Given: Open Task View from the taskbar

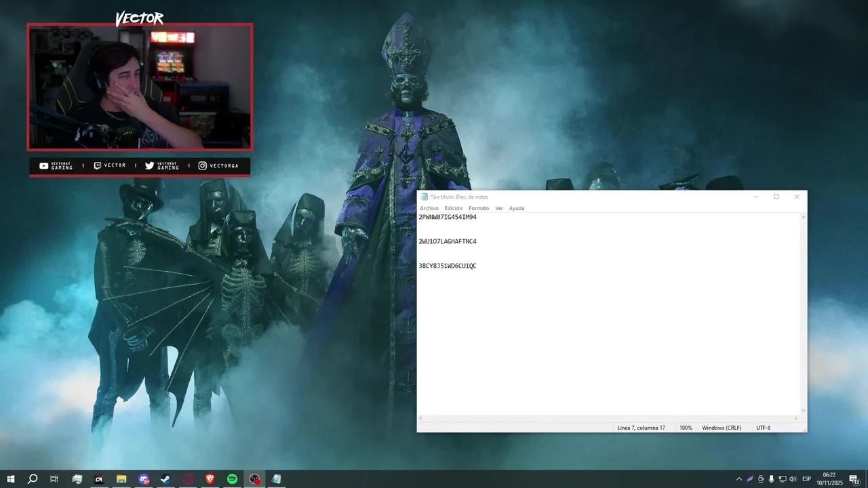Looking at the screenshot, I should point(54,479).
